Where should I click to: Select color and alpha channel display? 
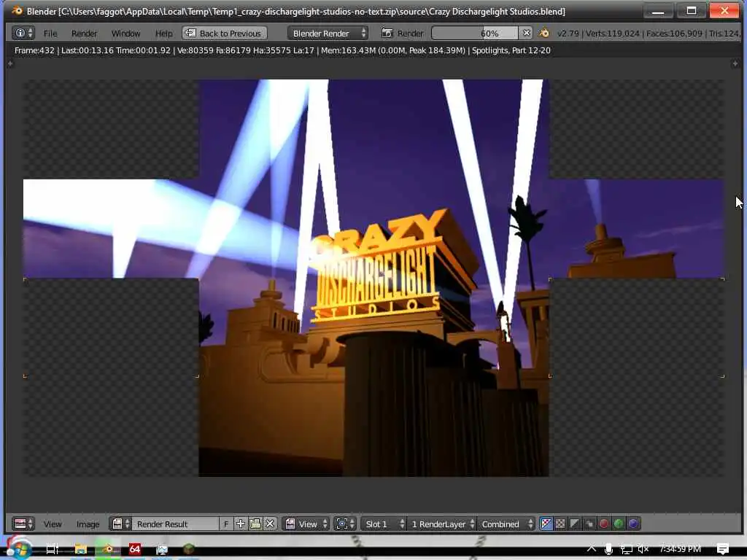click(x=546, y=524)
